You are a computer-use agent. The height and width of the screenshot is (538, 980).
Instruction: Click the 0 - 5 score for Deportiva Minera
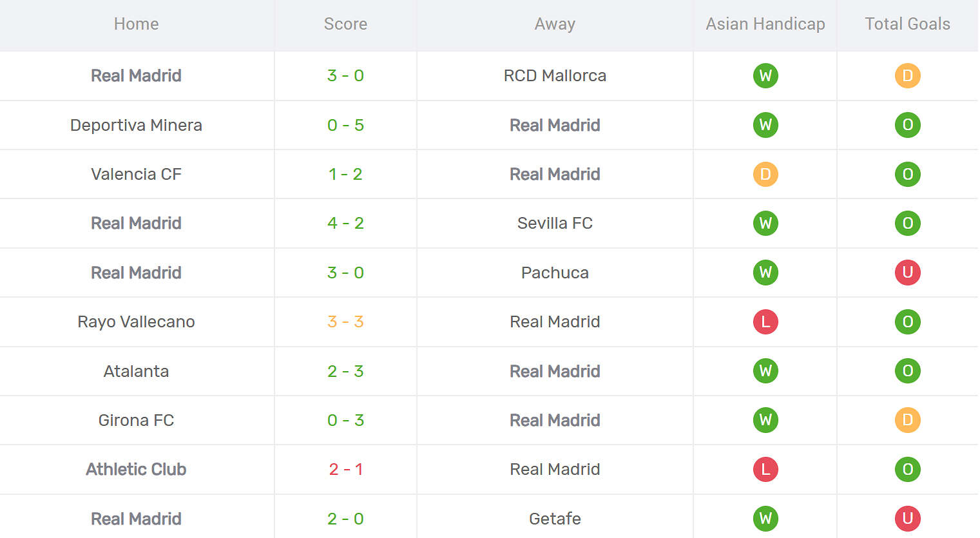(x=345, y=125)
